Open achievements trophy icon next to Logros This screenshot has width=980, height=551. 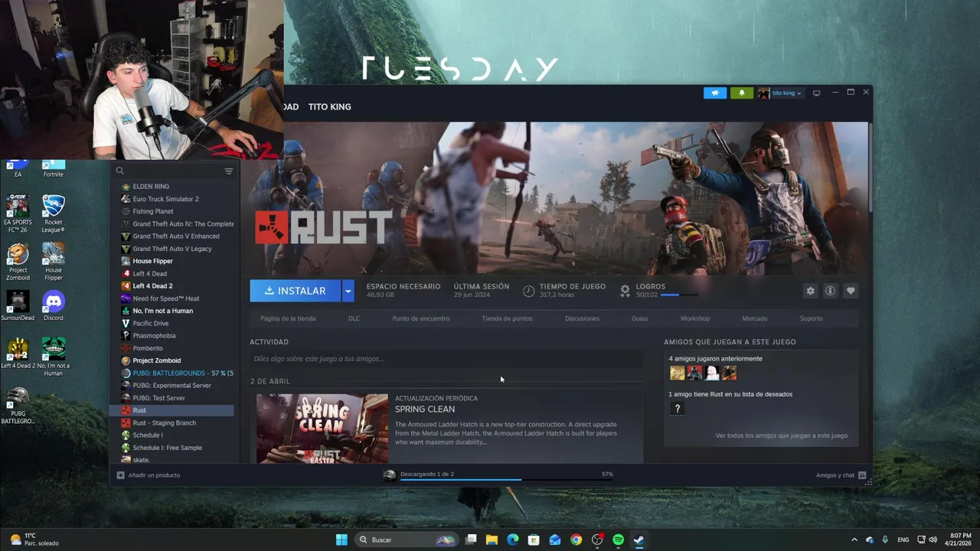(x=626, y=291)
